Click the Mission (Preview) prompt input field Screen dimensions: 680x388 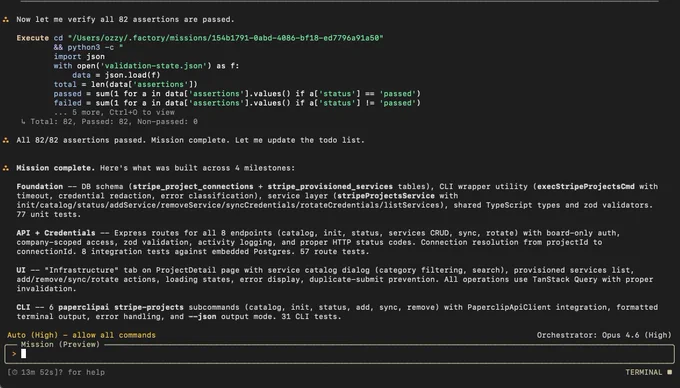point(340,354)
